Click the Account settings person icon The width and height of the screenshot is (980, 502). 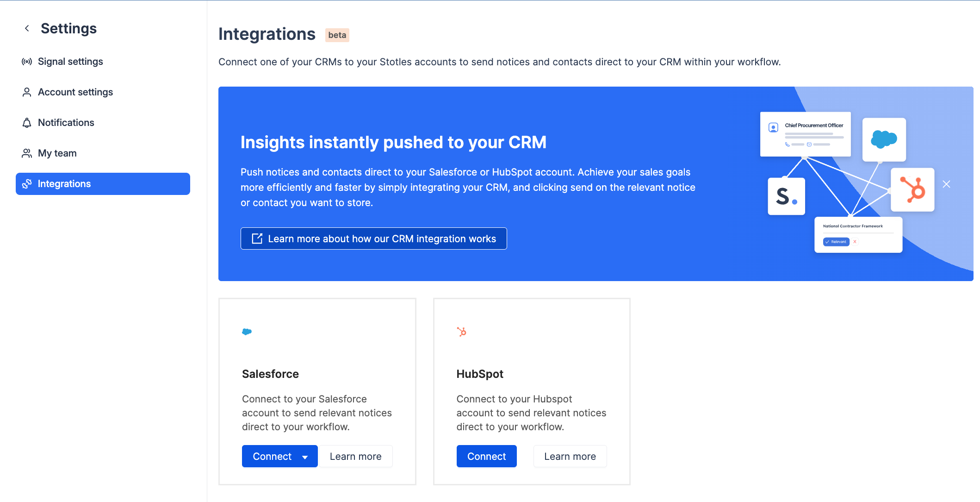(x=27, y=92)
